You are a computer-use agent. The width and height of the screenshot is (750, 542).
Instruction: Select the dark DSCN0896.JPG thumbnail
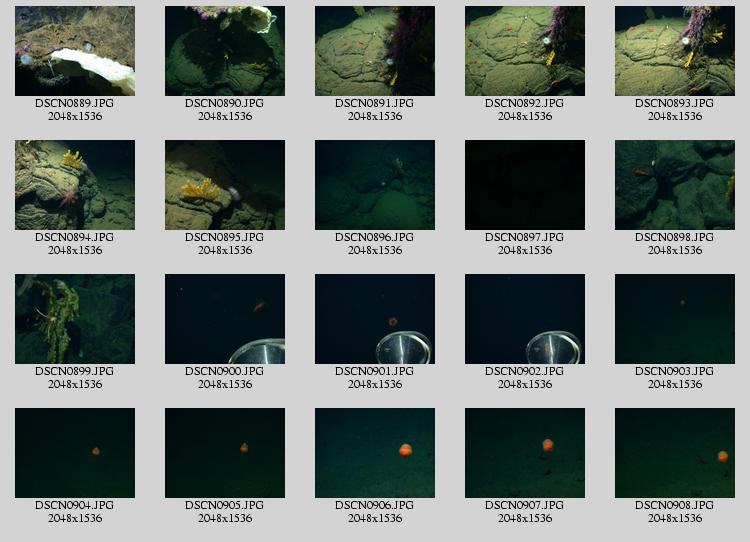[375, 185]
